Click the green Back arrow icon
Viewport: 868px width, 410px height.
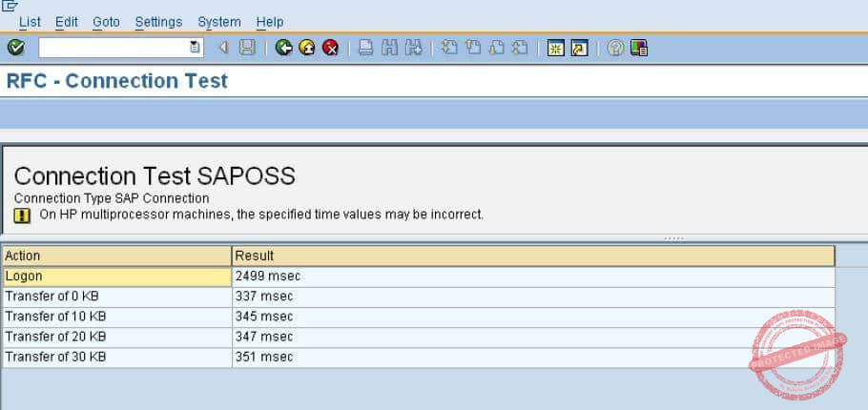point(283,48)
